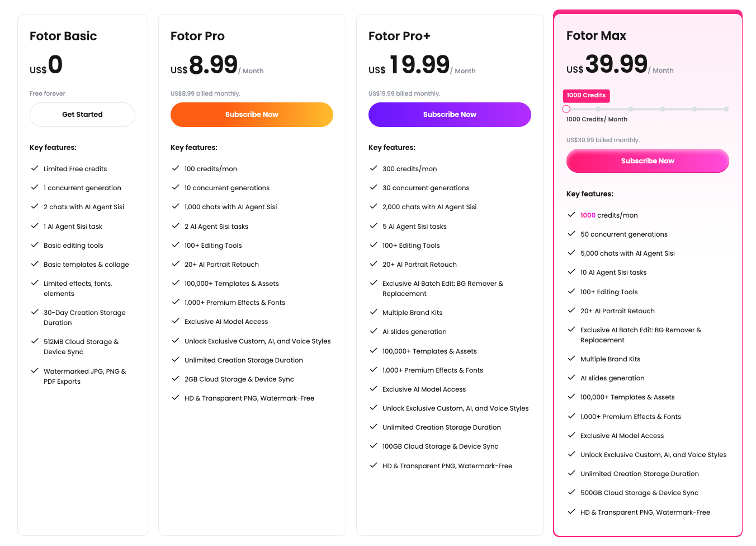Subscribe to the Fotor Pro+ plan
Image resolution: width=756 pixels, height=546 pixels.
450,115
